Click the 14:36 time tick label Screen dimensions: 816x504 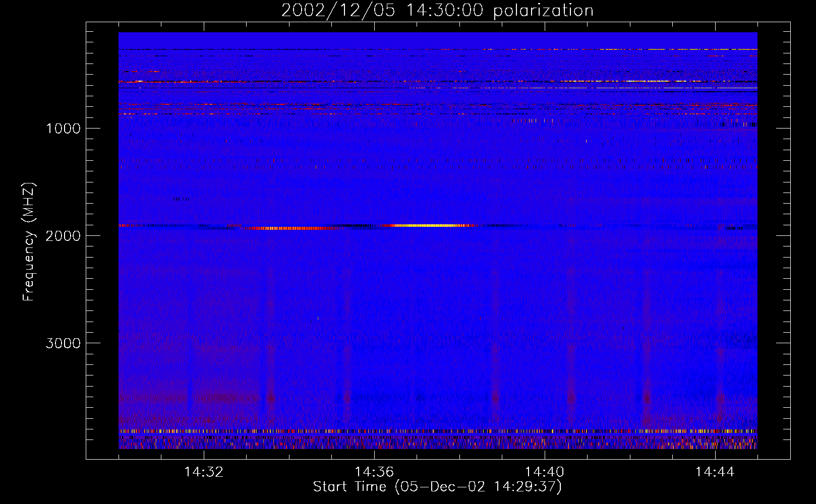pyautogui.click(x=374, y=472)
